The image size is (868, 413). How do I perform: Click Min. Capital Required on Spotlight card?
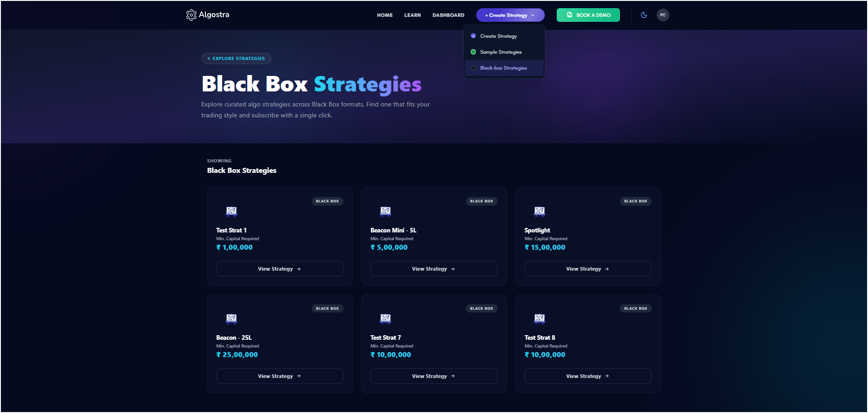[x=546, y=239]
